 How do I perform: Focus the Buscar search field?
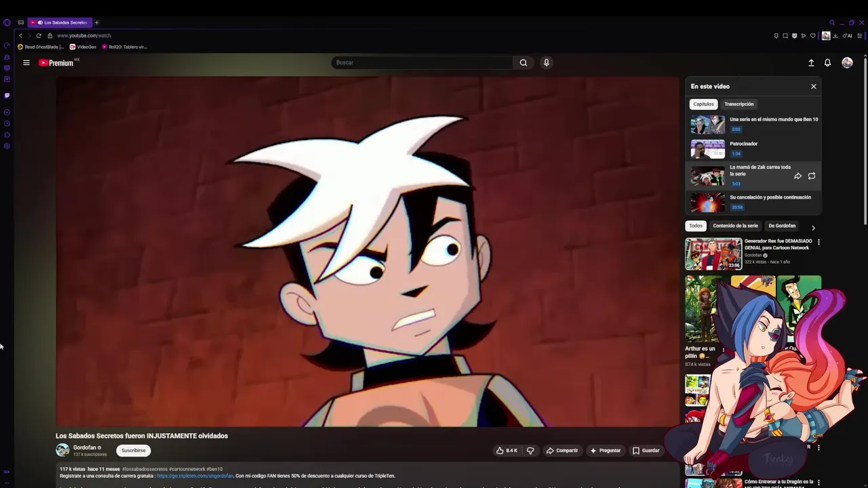pos(423,62)
